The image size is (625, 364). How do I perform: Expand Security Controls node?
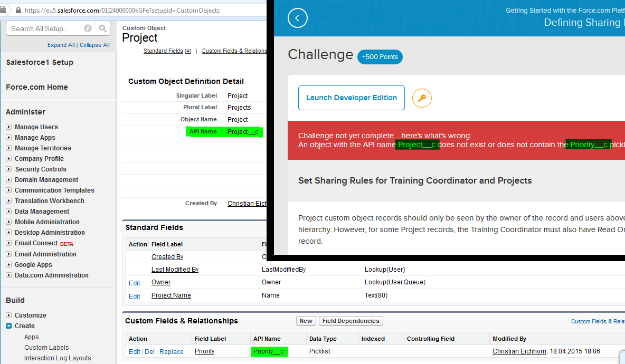pos(9,169)
